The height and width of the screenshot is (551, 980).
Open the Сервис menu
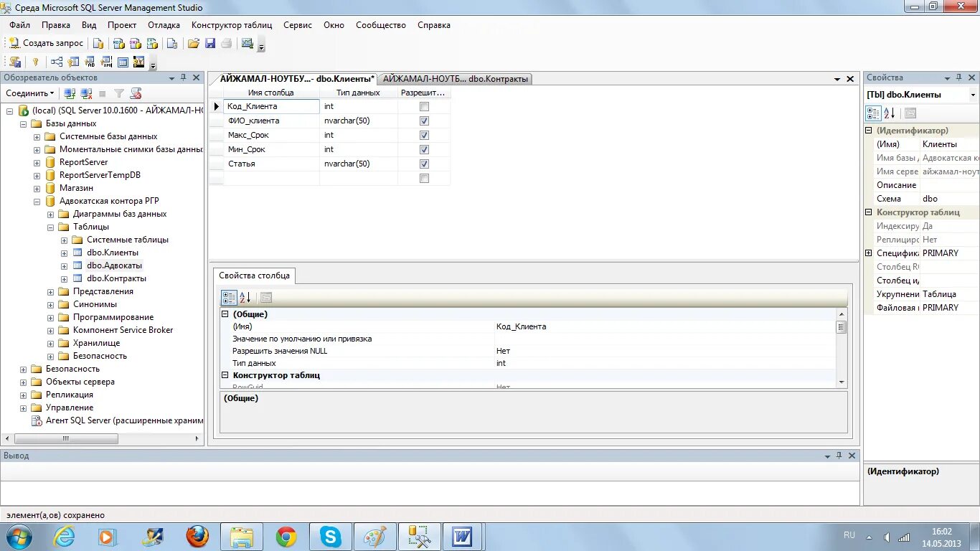click(298, 25)
